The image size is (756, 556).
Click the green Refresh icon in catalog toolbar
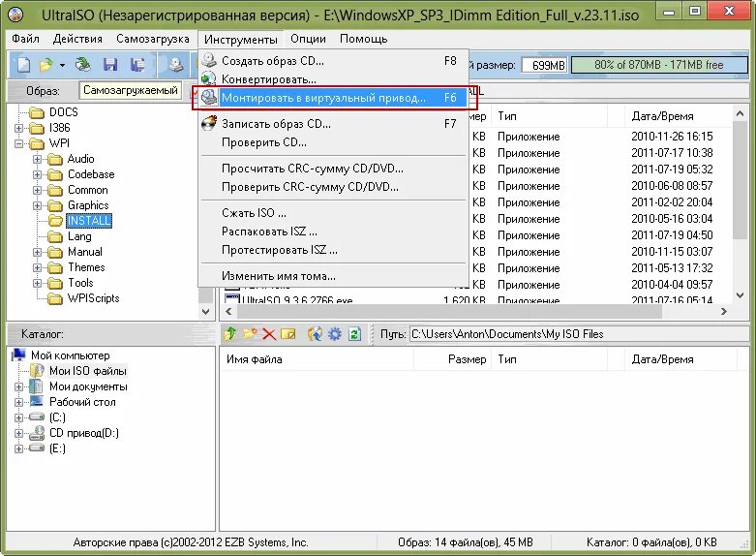(355, 333)
